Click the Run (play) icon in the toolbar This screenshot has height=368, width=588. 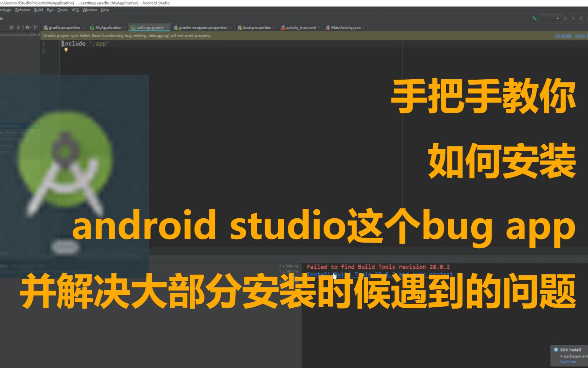pos(566,18)
